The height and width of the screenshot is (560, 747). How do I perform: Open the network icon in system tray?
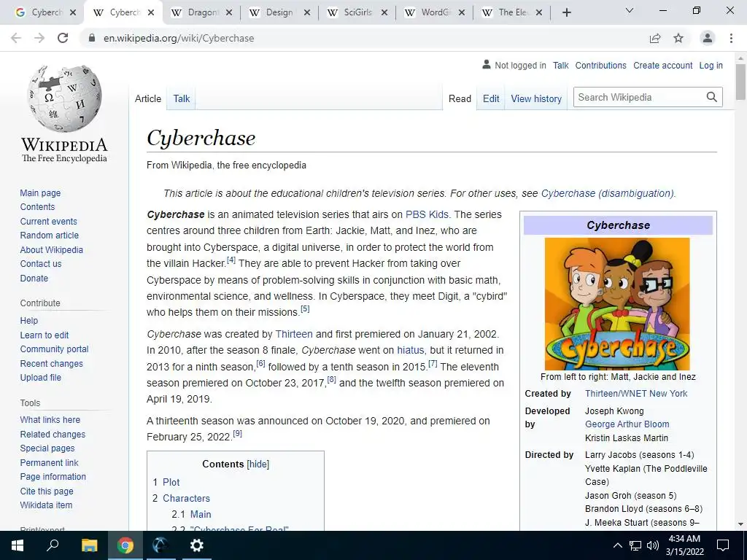(635, 545)
